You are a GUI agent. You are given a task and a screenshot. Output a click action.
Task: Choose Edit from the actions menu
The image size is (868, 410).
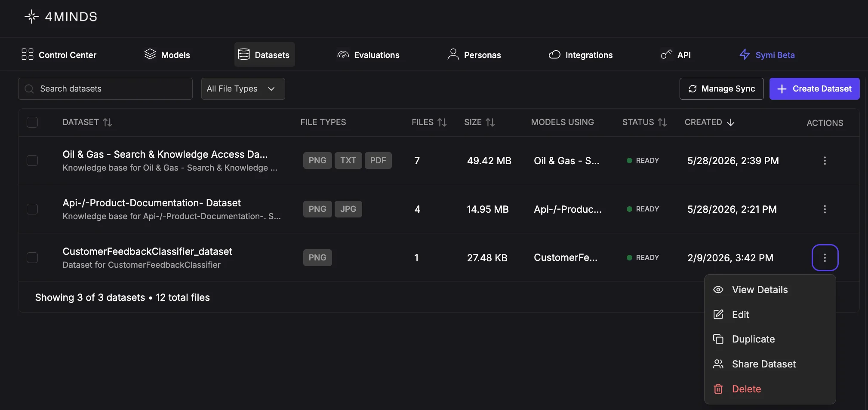pyautogui.click(x=770, y=315)
